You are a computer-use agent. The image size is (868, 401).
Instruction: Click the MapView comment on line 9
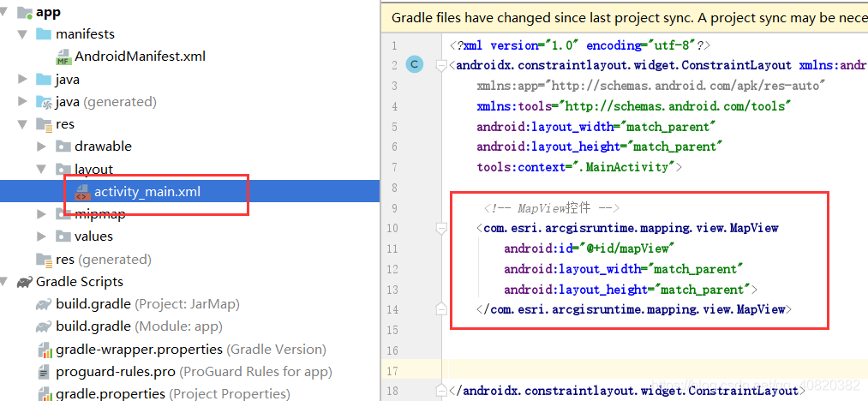(551, 208)
